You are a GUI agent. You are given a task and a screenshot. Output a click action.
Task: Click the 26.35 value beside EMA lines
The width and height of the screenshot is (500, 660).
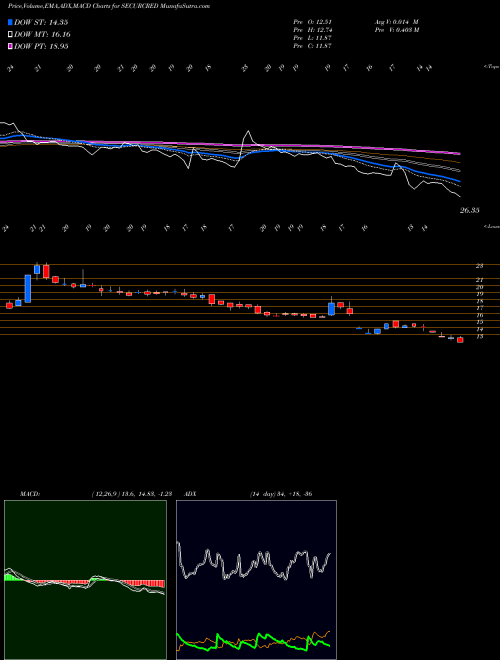(x=469, y=210)
